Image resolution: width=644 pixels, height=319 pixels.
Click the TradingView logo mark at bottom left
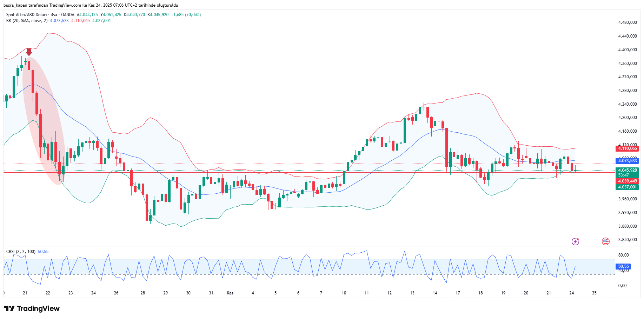9,308
